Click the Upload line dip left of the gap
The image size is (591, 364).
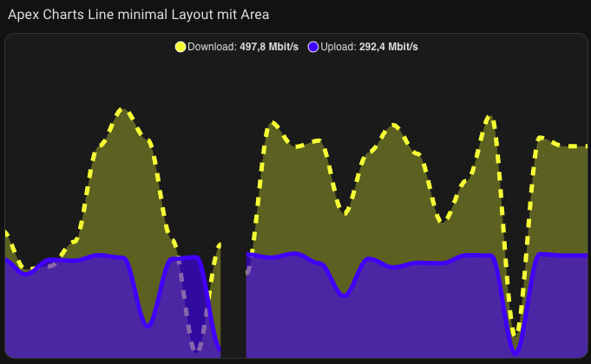pos(148,325)
